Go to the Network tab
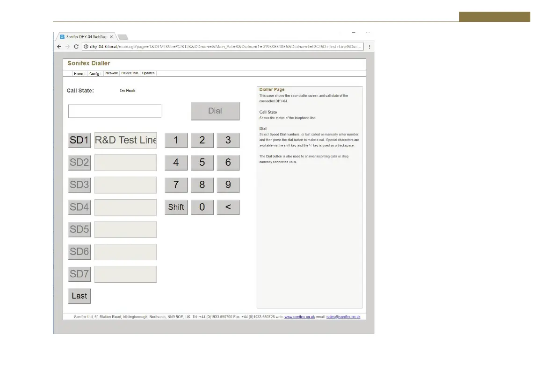This screenshot has height=392, width=557. click(111, 73)
